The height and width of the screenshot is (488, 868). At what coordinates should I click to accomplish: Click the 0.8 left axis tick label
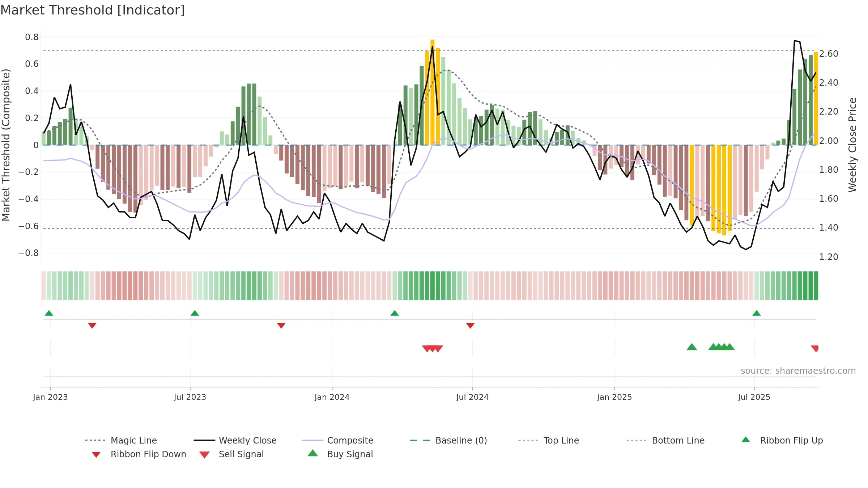coord(32,37)
